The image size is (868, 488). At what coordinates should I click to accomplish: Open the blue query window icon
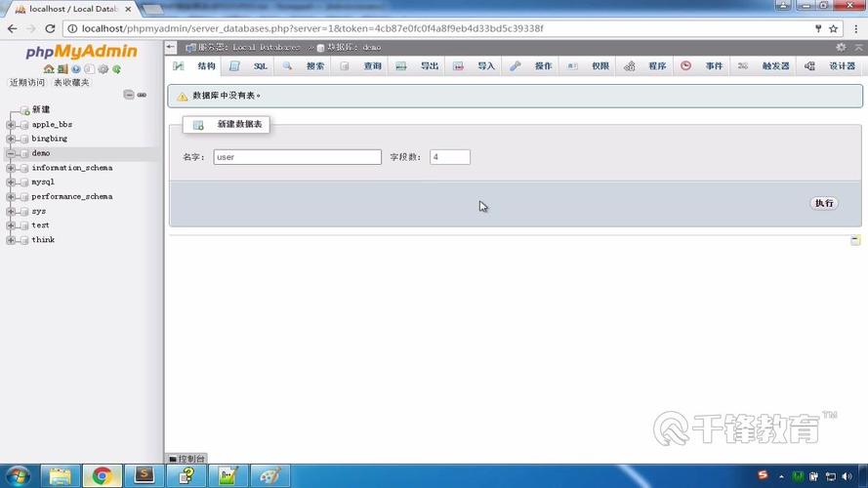click(76, 69)
